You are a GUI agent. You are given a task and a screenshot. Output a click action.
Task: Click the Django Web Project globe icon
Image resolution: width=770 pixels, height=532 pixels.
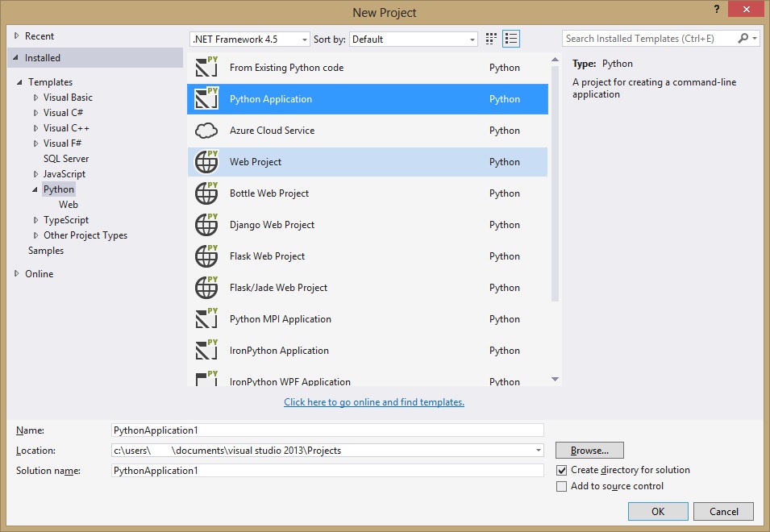point(206,224)
